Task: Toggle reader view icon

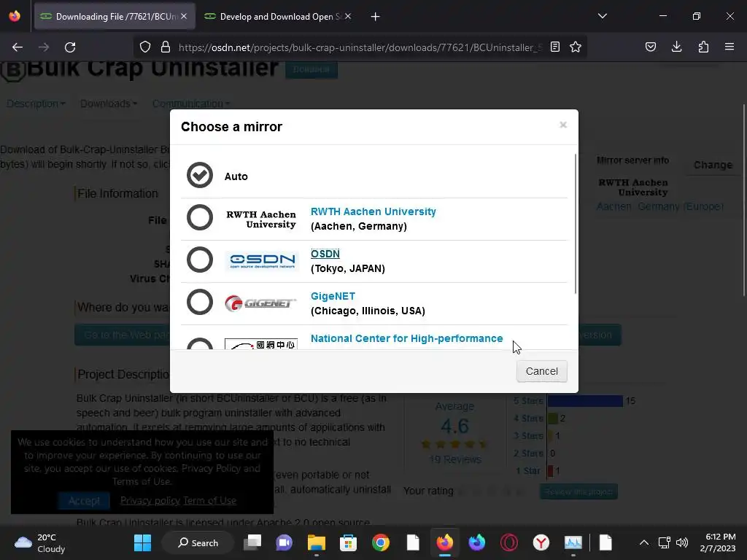Action: (x=555, y=47)
